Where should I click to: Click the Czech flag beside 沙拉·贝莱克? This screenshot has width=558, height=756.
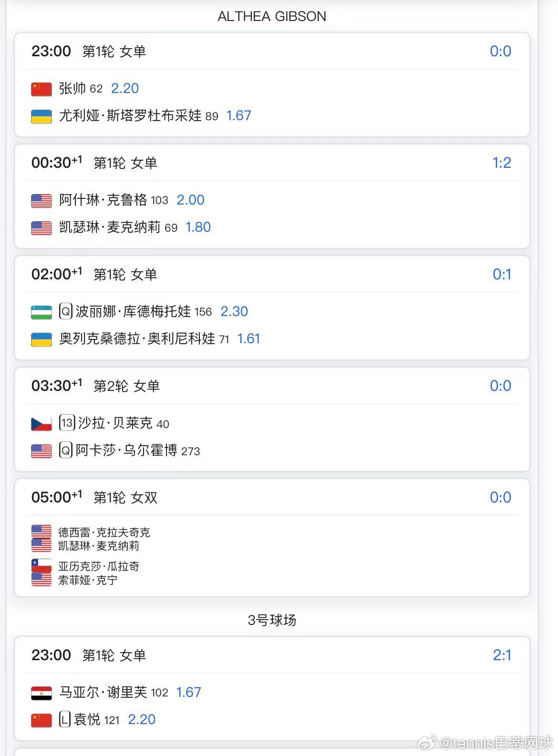point(41,423)
